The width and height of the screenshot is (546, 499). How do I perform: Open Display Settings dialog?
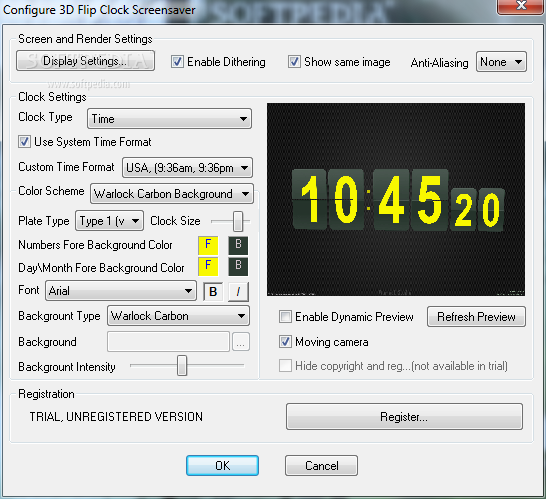pos(85,61)
